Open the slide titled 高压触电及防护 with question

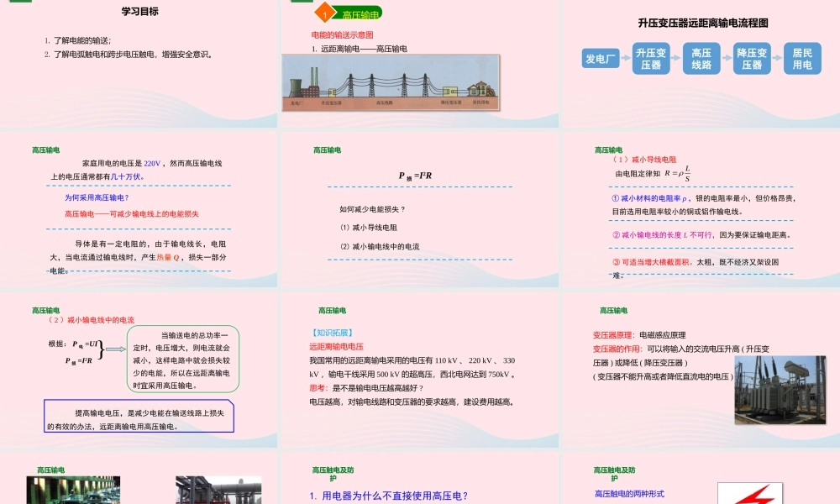coord(419,478)
